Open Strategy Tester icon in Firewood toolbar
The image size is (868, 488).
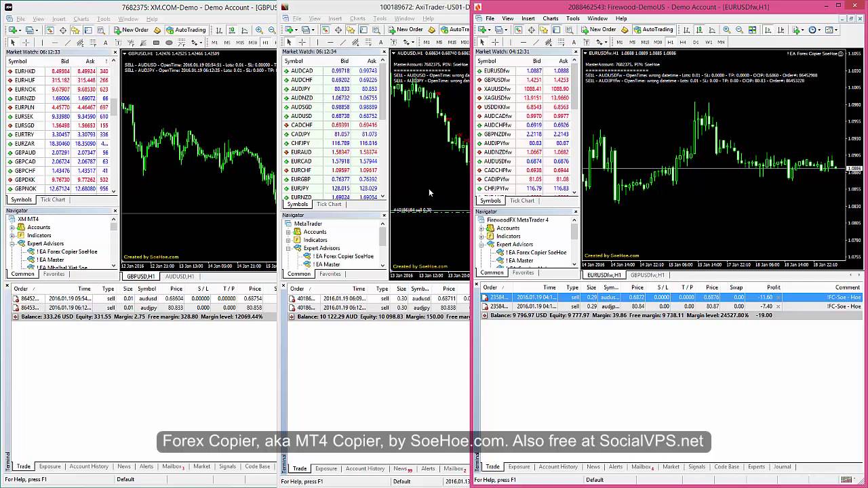click(x=570, y=30)
